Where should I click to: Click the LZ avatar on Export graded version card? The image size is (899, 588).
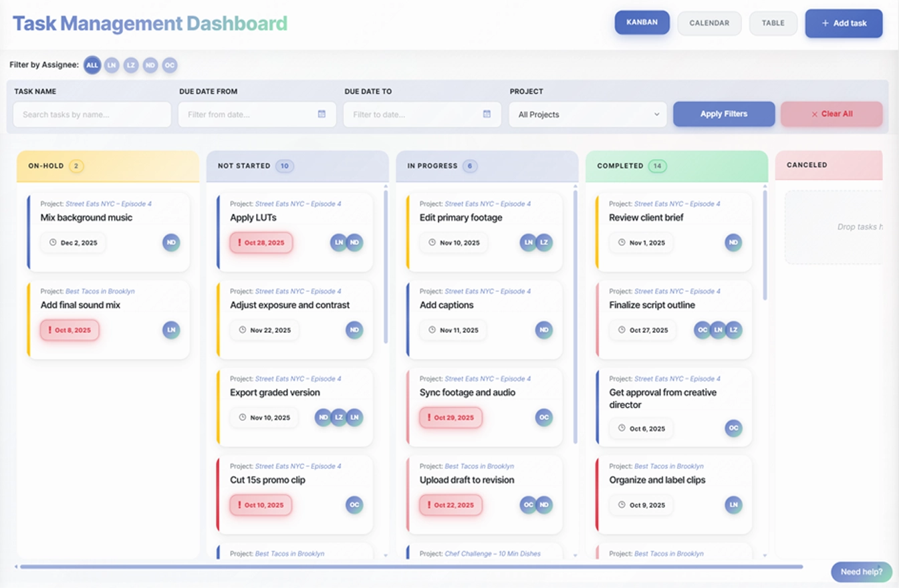pos(339,417)
